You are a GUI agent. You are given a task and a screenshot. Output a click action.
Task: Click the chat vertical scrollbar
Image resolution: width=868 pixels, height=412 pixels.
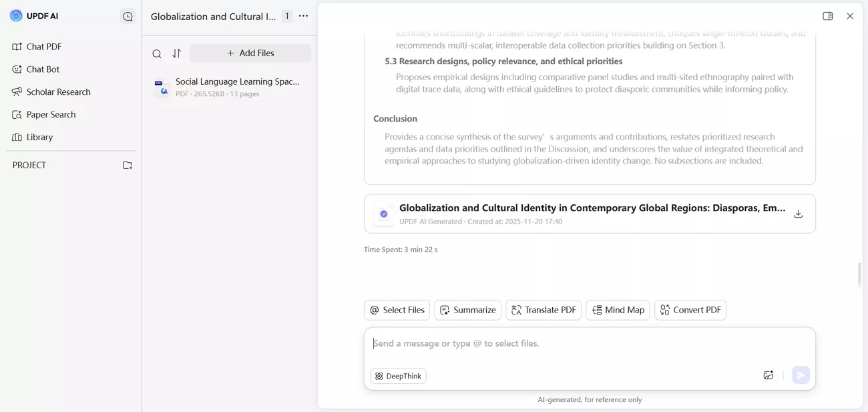point(859,274)
